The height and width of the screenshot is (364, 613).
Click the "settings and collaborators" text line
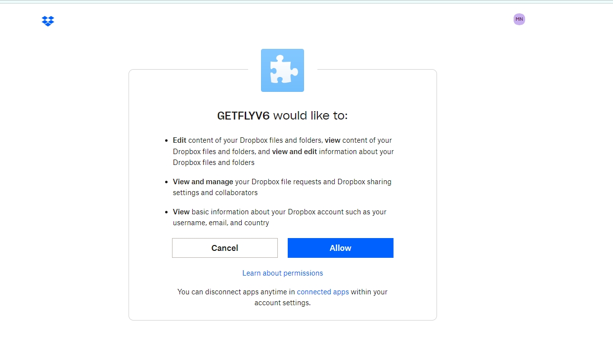point(215,193)
